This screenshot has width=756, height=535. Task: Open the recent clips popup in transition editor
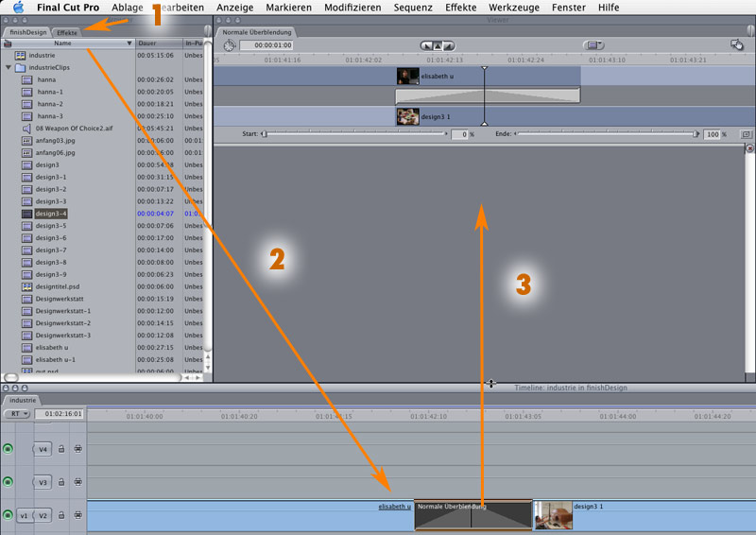[593, 44]
